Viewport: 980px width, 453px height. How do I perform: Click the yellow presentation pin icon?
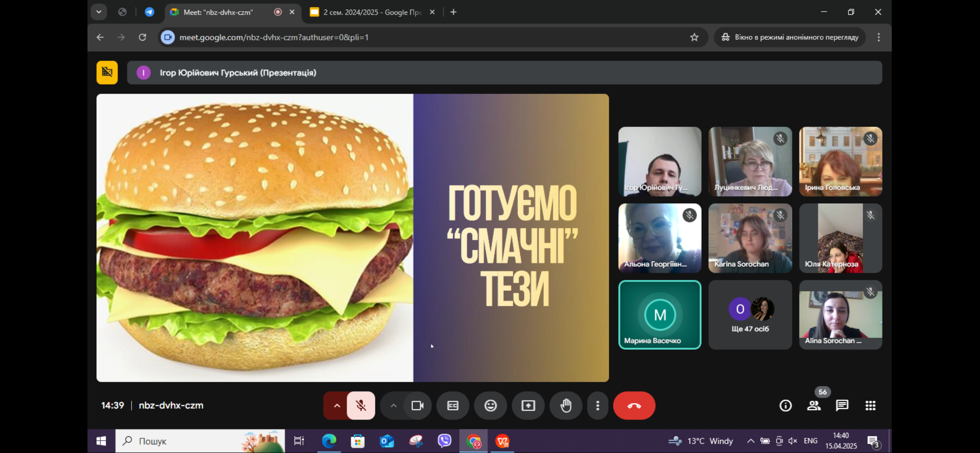pos(107,72)
